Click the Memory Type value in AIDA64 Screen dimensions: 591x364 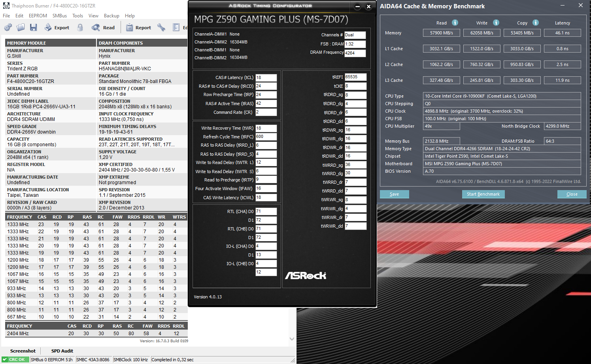tap(502, 149)
